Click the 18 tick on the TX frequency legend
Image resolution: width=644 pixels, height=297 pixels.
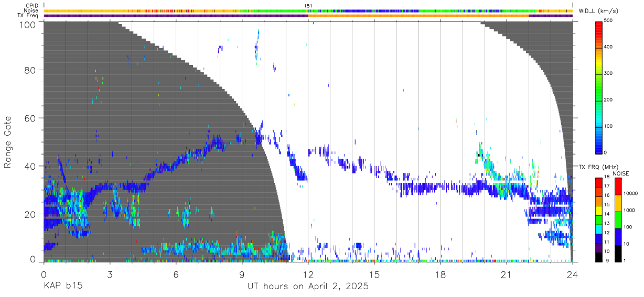tap(607, 177)
